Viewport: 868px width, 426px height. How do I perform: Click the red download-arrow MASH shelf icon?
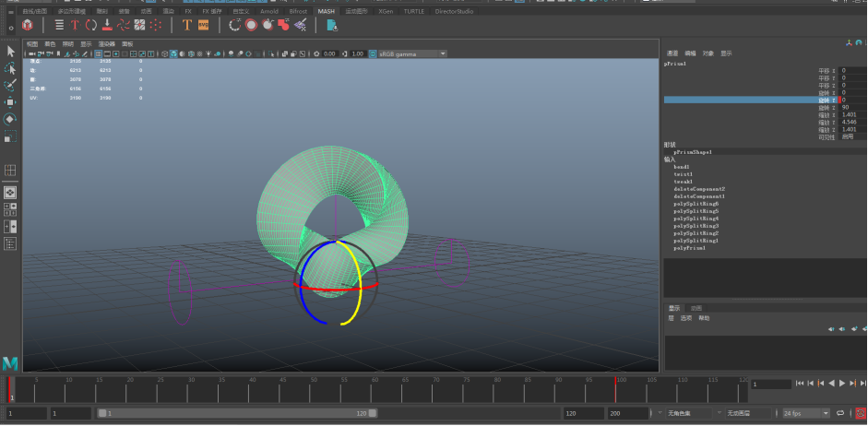pyautogui.click(x=107, y=25)
